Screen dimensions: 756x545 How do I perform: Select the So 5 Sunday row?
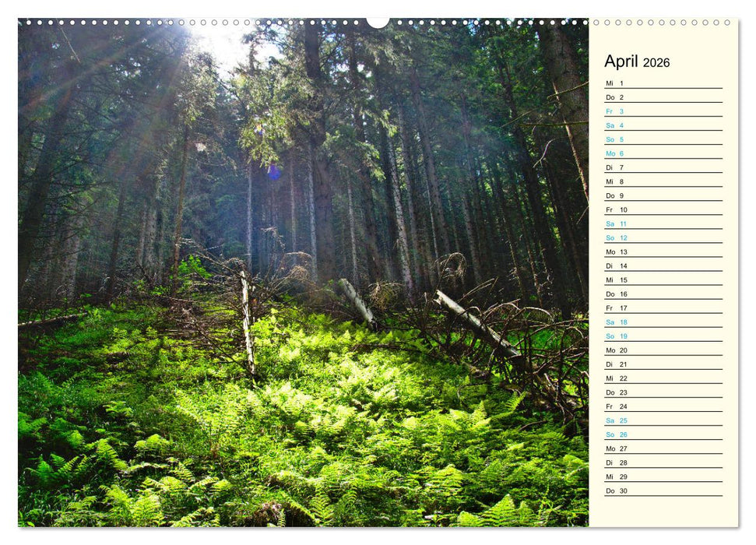pyautogui.click(x=615, y=139)
